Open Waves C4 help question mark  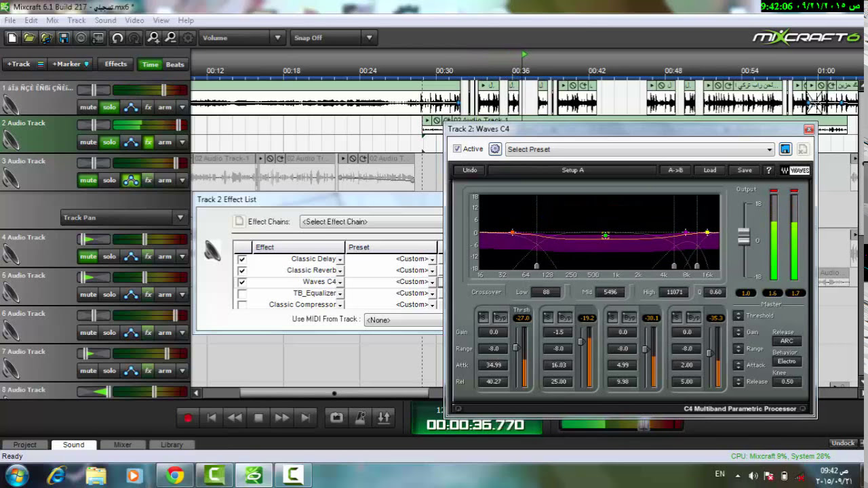768,170
